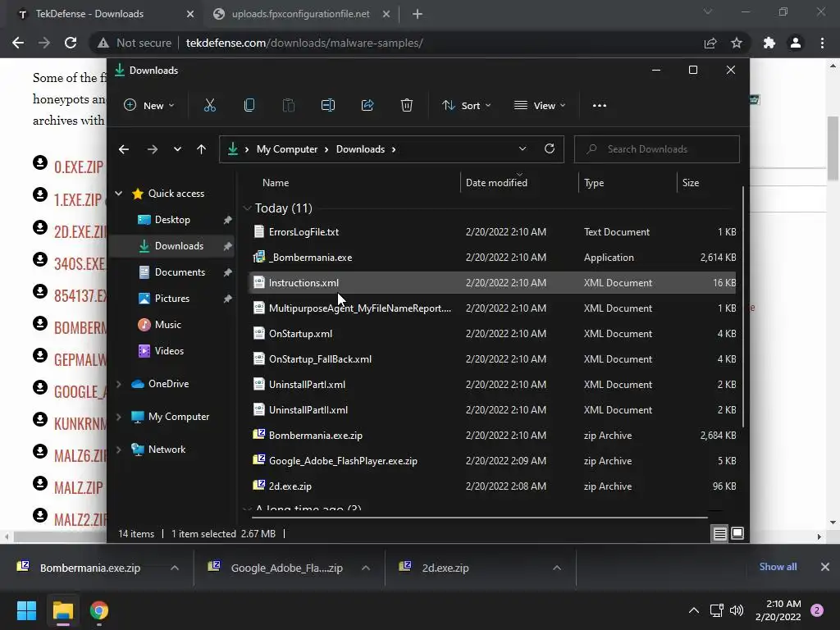Expand address bar history dropdown
This screenshot has width=840, height=630.
[x=523, y=149]
